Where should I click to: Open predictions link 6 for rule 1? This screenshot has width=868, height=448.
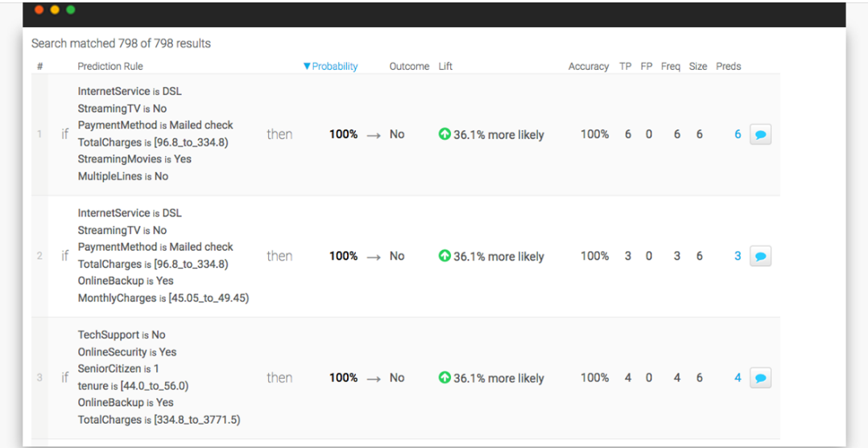pos(738,134)
